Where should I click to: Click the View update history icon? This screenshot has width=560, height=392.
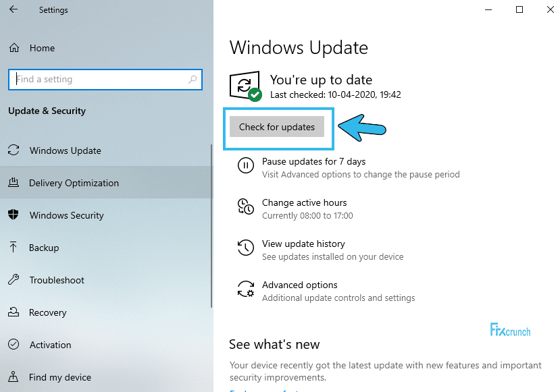246,248
